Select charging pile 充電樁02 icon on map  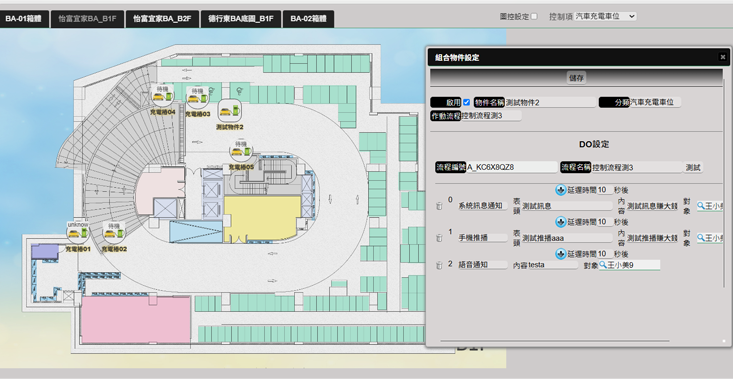tap(114, 233)
